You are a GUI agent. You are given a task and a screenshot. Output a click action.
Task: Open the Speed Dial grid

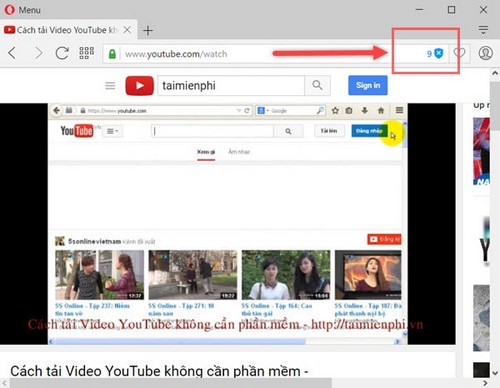[86, 53]
